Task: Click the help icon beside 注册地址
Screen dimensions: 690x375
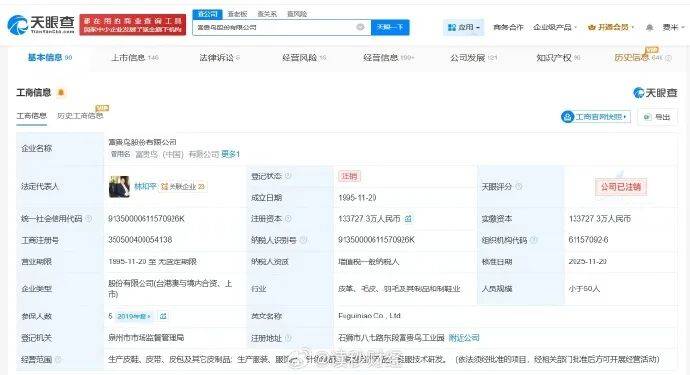Action: (288, 338)
